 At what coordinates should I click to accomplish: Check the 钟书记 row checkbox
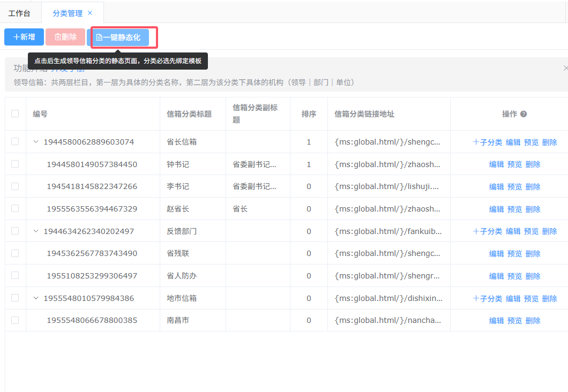[15, 164]
